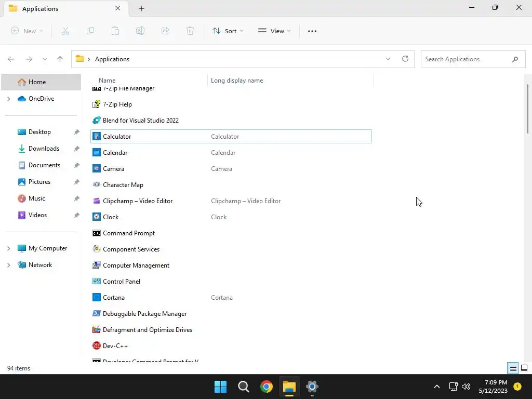Screen dimensions: 532x399
Task: Open taskbar Search icon
Action: point(243,387)
